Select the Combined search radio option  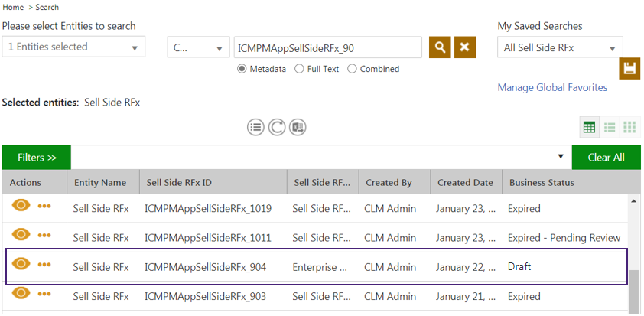click(x=352, y=69)
